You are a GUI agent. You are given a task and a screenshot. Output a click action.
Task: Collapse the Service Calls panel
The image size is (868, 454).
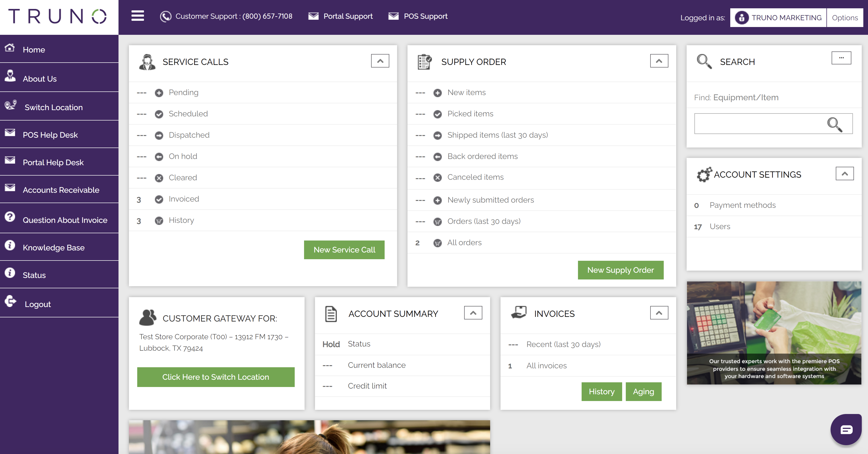pos(380,61)
